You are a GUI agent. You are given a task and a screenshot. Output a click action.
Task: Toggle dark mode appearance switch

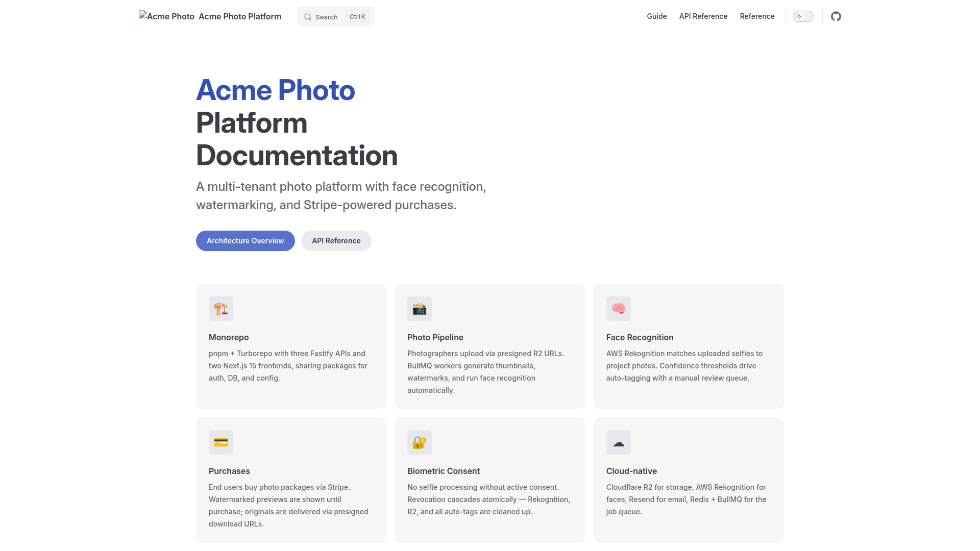(803, 16)
